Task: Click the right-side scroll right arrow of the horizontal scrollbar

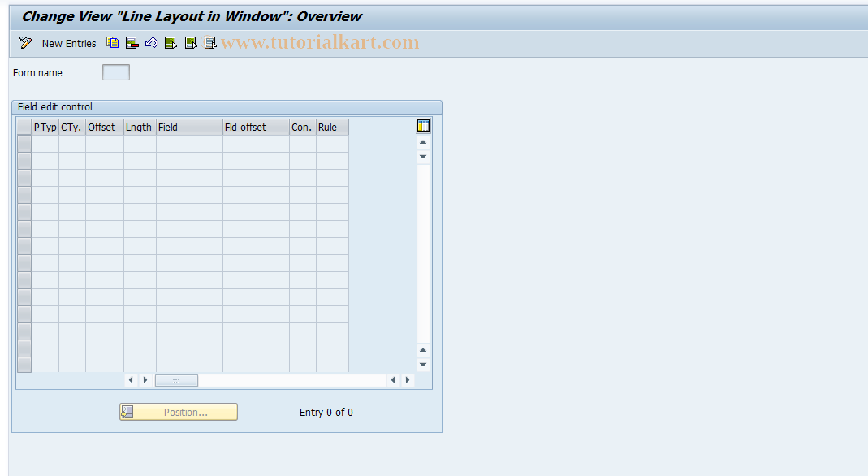Action: [x=408, y=380]
